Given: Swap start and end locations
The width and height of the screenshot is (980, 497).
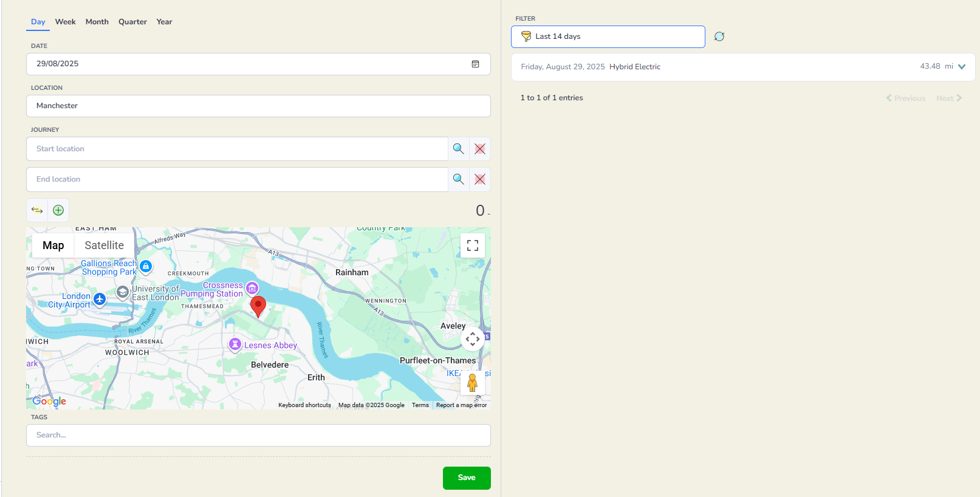Looking at the screenshot, I should 37,210.
